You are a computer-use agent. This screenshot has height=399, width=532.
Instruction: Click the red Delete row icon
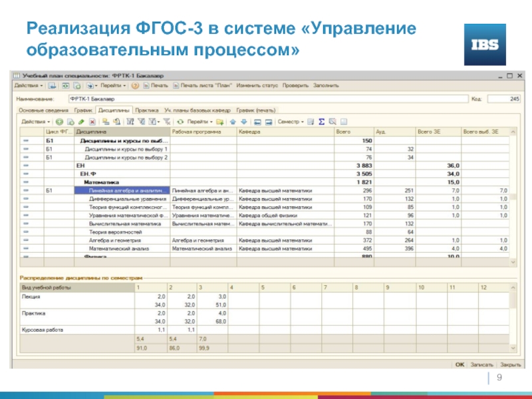[92, 122]
